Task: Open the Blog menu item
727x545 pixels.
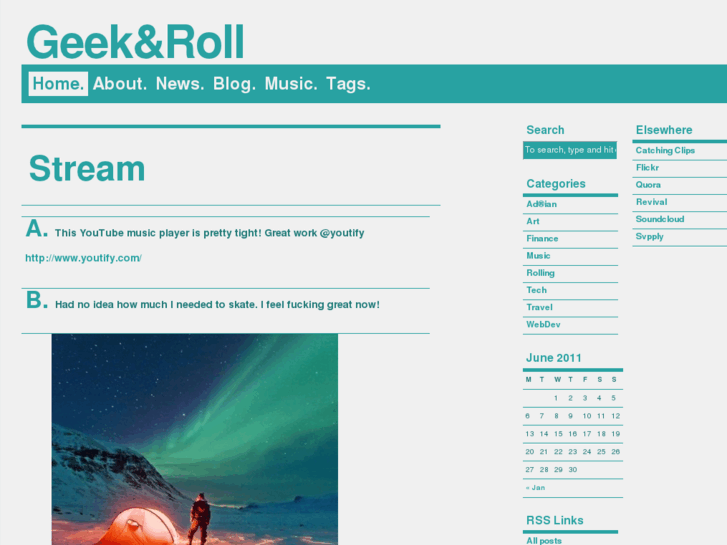Action: [x=234, y=84]
